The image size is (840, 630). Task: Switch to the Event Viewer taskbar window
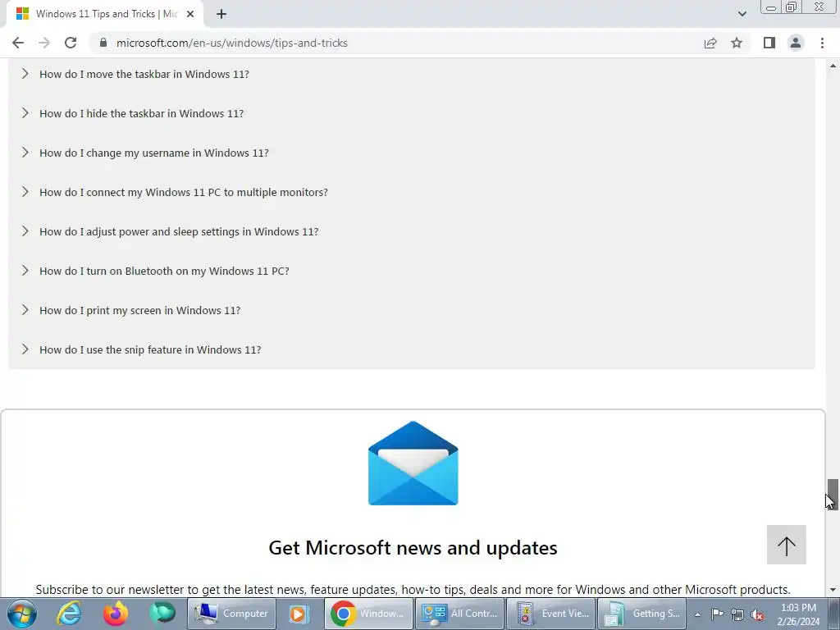coord(551,614)
